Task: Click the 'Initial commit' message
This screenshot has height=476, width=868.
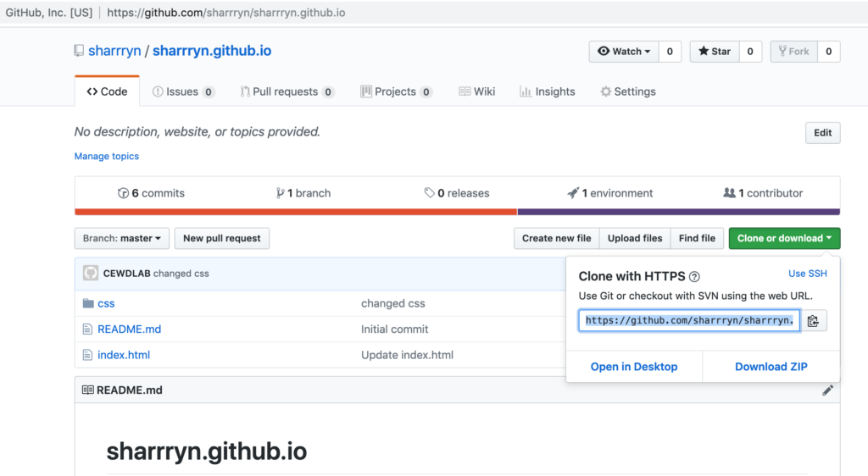Action: click(x=395, y=329)
